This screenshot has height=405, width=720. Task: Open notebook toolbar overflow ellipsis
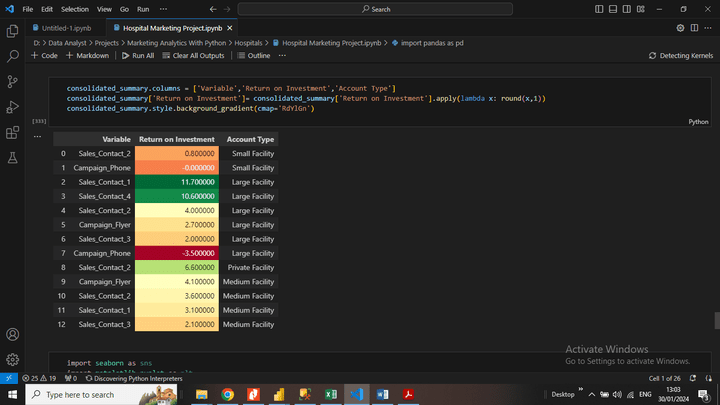pyautogui.click(x=282, y=56)
